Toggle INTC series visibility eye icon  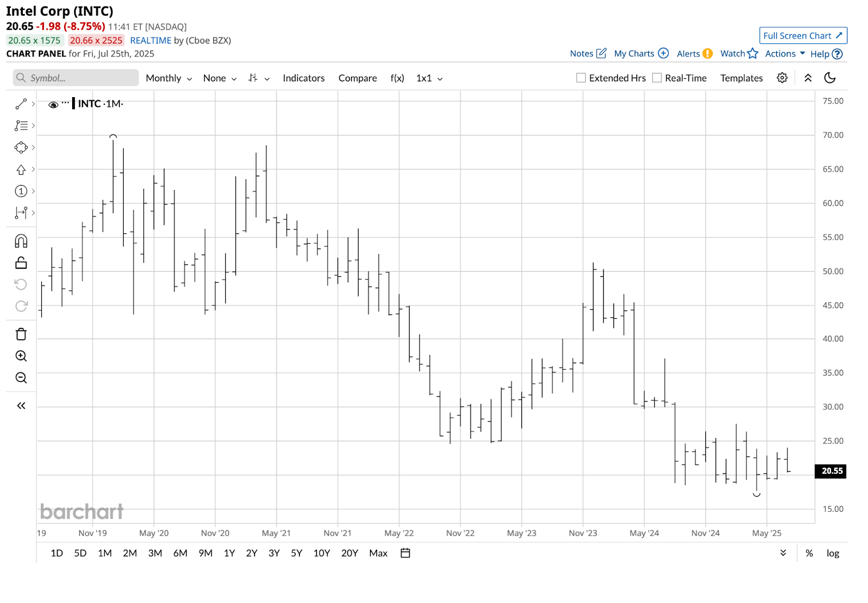tap(53, 105)
